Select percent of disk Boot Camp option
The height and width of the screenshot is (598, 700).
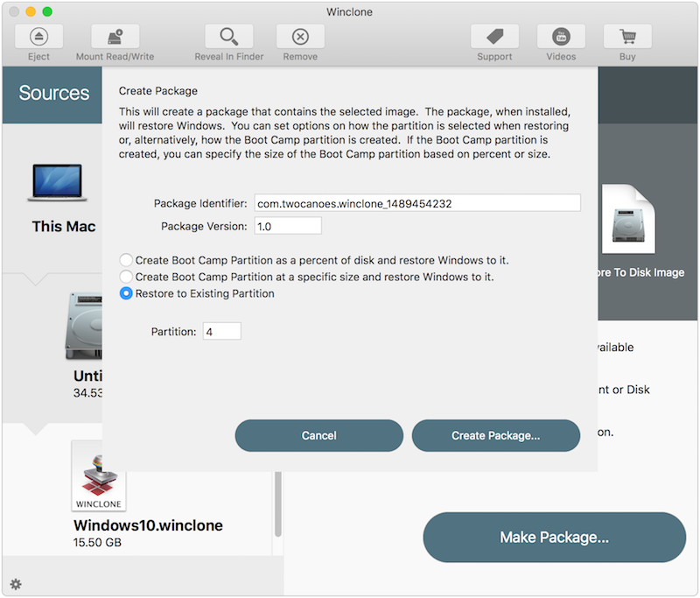click(126, 260)
